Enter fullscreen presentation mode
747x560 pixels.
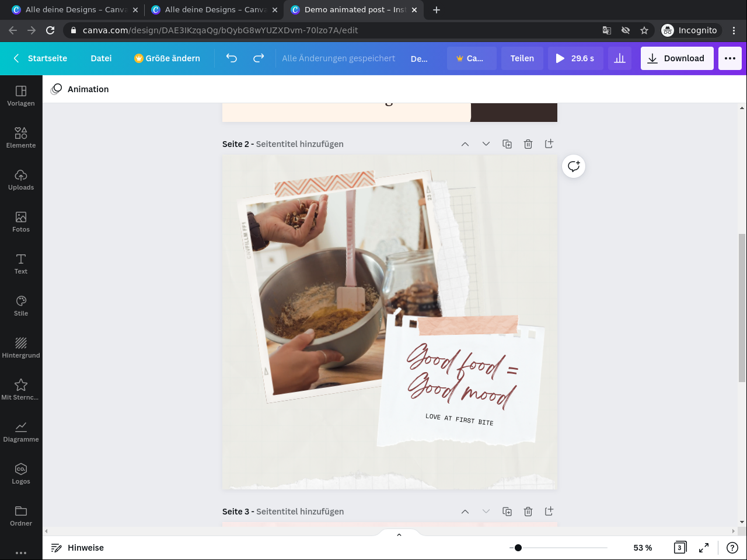click(704, 548)
